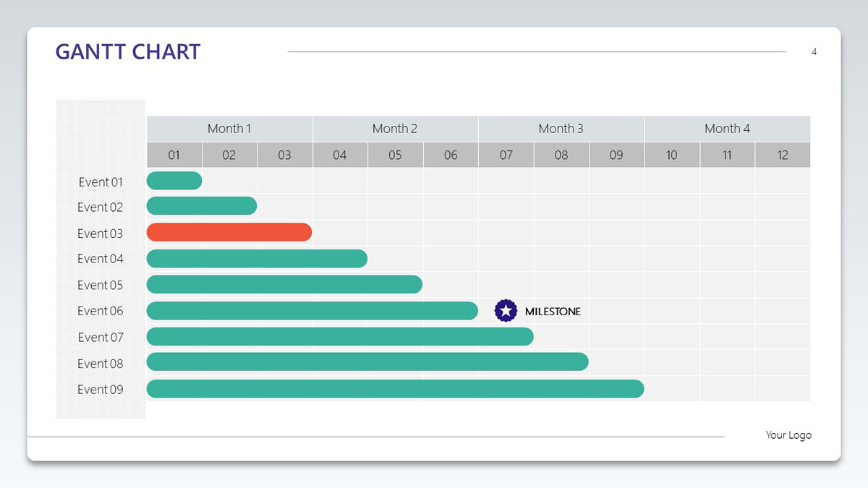
Task: Click week column header 05
Action: 396,155
